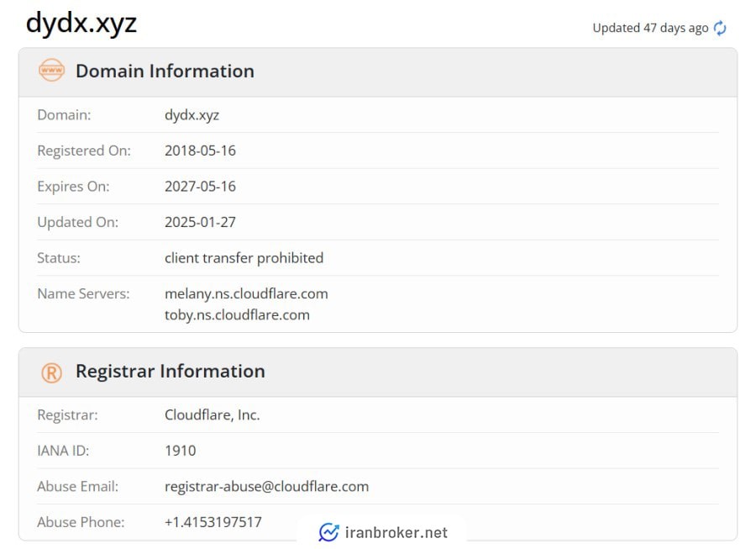Viewport: 756px width, 549px height.
Task: Click the updated date 2025-01-27
Action: 200,222
